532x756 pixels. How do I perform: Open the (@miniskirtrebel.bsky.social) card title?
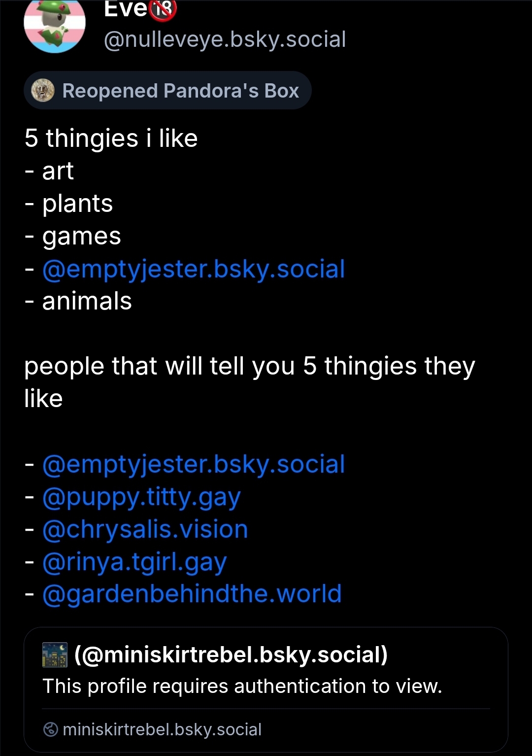(x=231, y=655)
